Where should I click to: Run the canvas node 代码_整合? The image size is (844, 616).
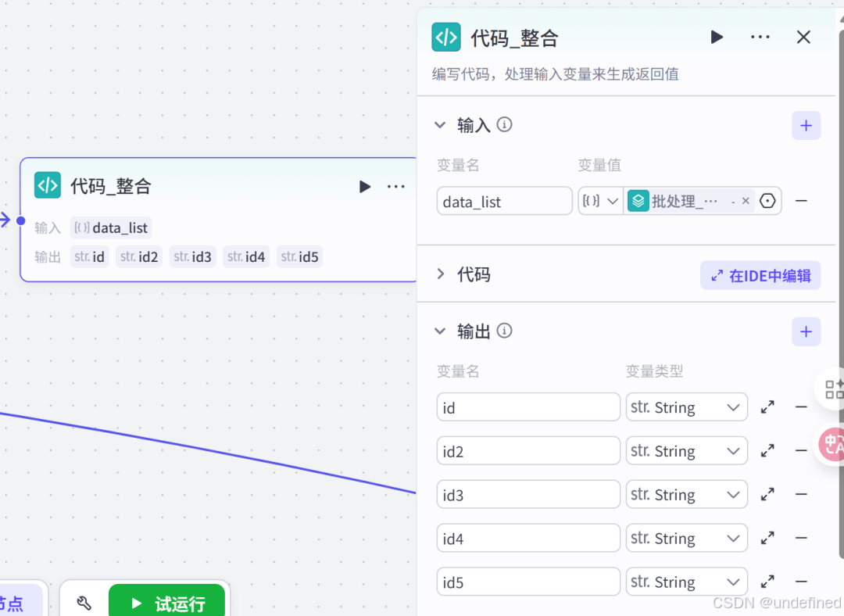(365, 186)
